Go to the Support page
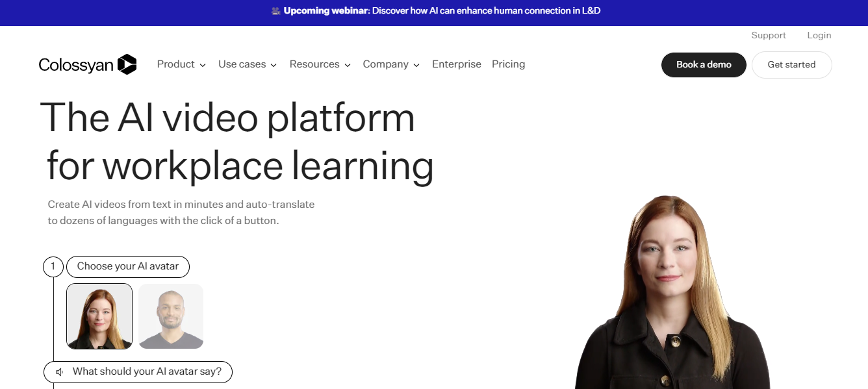 [x=769, y=36]
